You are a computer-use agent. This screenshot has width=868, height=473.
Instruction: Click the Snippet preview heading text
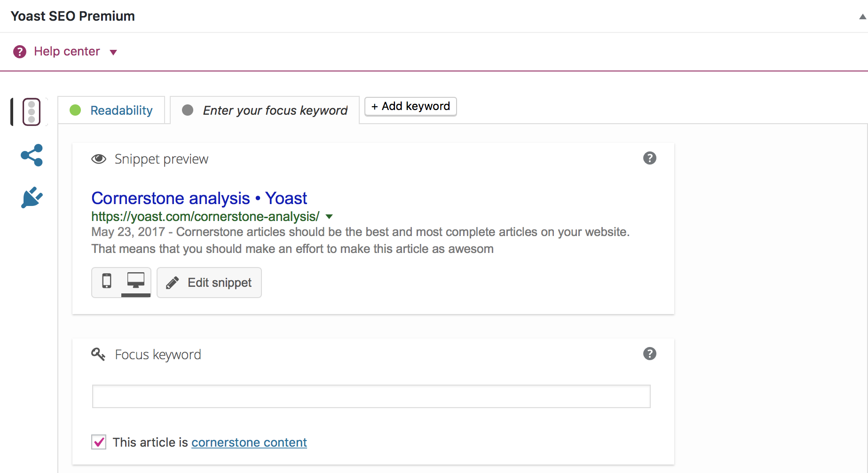point(161,159)
